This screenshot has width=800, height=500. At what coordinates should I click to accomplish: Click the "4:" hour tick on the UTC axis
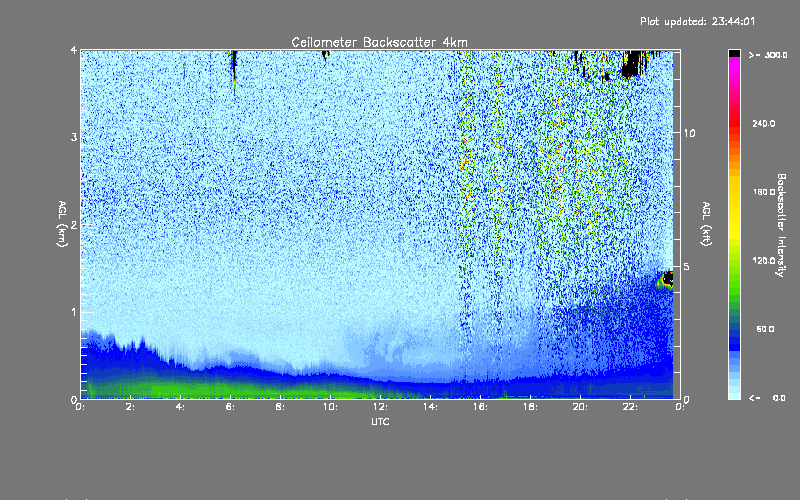tap(181, 407)
